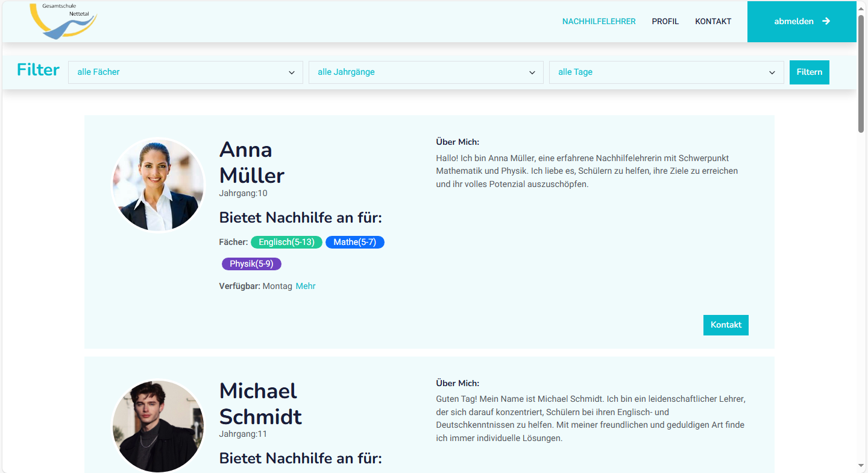Open the Profil menu item
Viewport: 868px width, 473px height.
665,22
